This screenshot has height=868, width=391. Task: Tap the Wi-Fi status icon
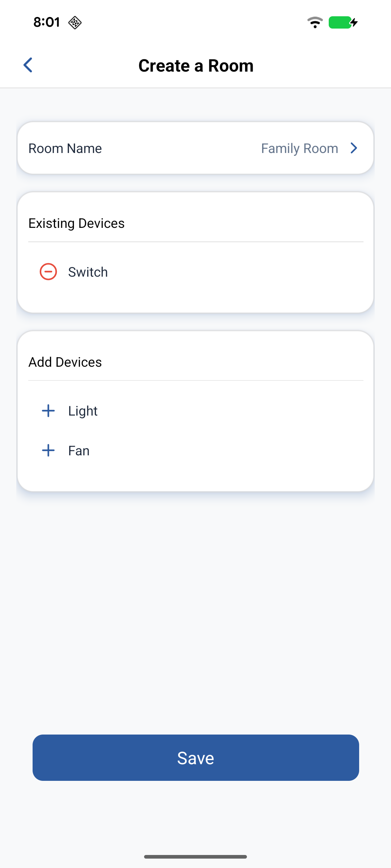[315, 22]
